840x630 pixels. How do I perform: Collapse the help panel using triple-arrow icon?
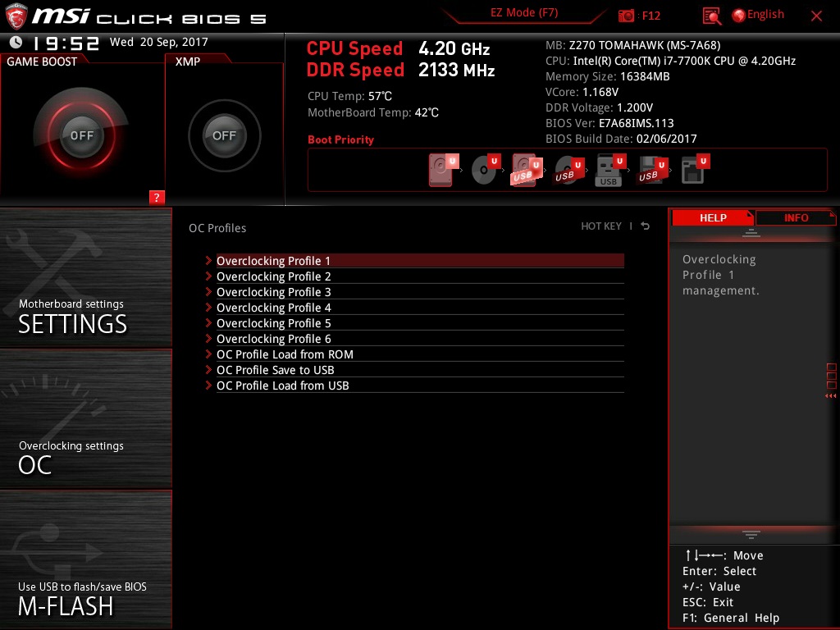[x=831, y=396]
